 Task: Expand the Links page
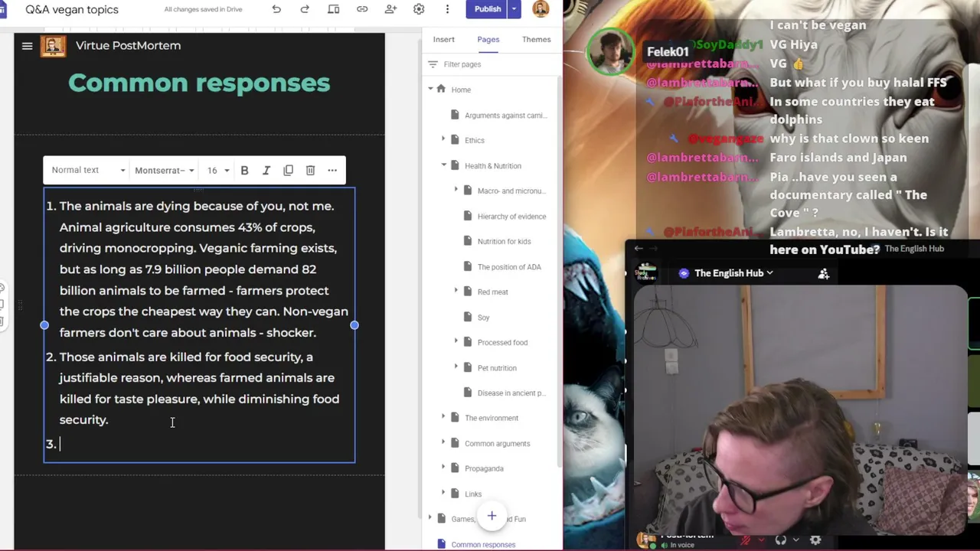click(443, 494)
